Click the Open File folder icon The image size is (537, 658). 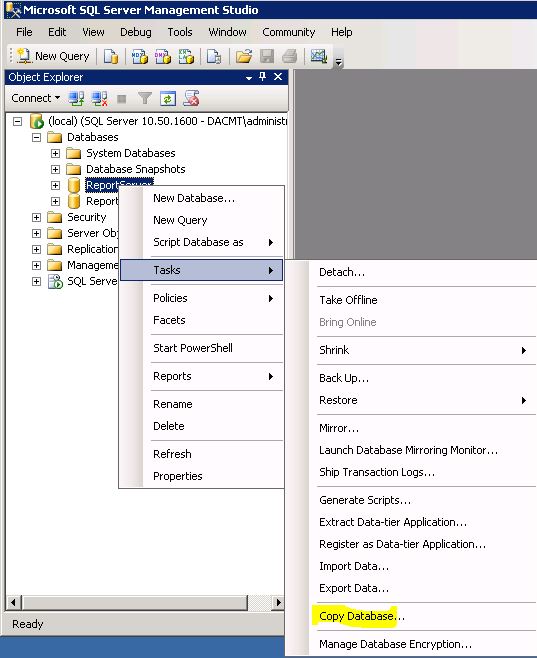(x=244, y=56)
